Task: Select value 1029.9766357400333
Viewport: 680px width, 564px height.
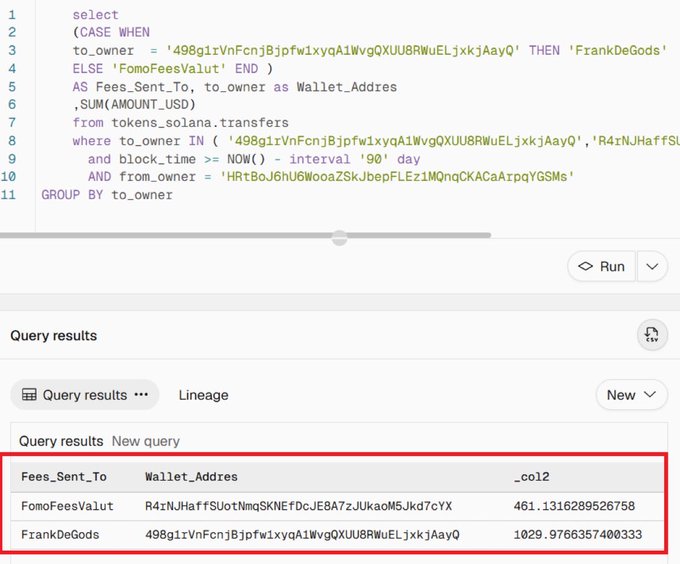Action: pyautogui.click(x=578, y=535)
